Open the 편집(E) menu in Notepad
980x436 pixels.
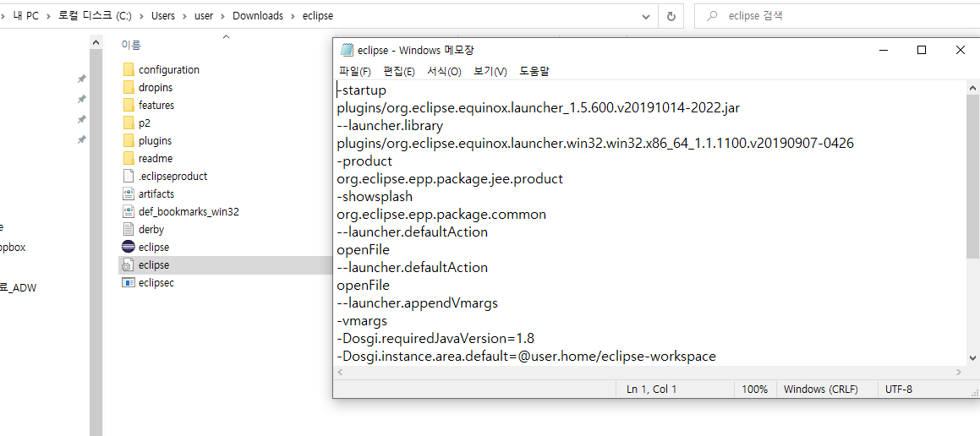point(399,71)
